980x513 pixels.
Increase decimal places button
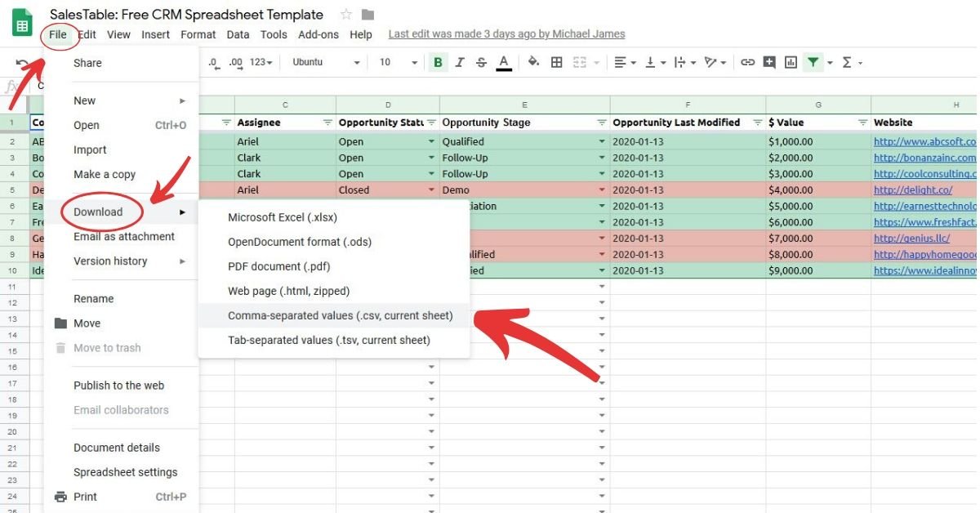[236, 62]
